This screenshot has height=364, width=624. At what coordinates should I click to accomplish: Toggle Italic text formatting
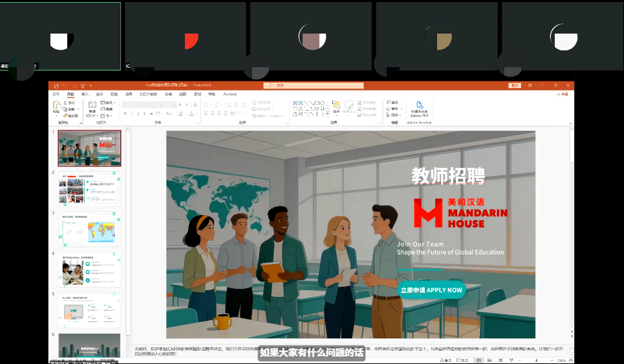(131, 113)
